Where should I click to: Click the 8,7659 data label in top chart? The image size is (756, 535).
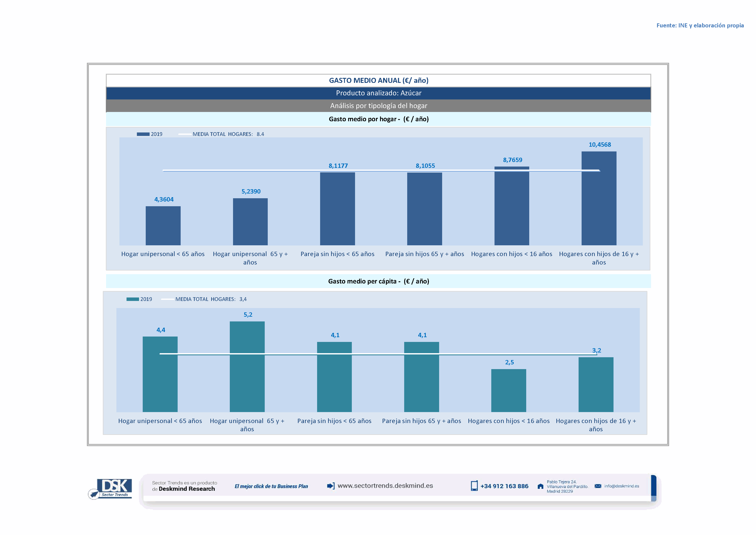512,160
